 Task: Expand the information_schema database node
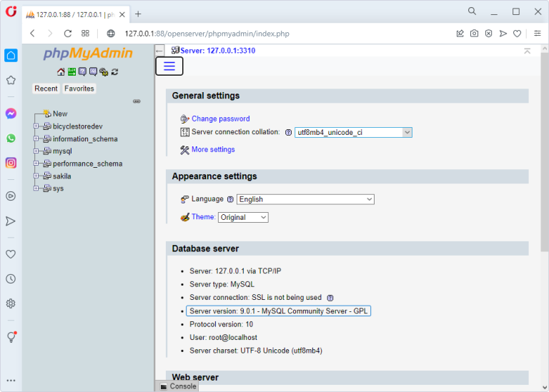click(x=36, y=139)
